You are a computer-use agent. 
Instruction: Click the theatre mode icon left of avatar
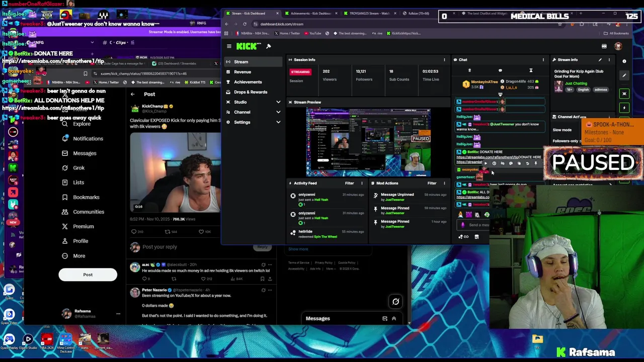click(604, 46)
